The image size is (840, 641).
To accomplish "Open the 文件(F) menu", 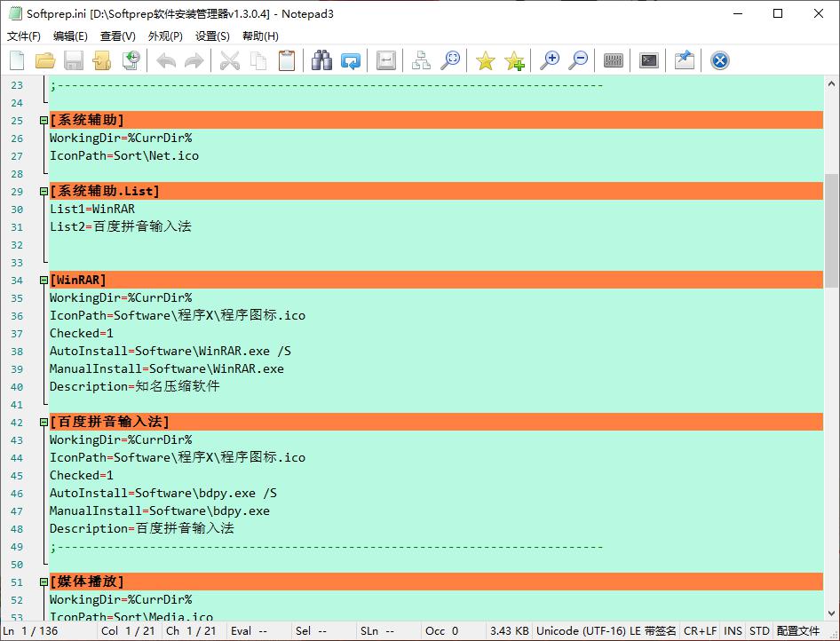I will pyautogui.click(x=24, y=36).
